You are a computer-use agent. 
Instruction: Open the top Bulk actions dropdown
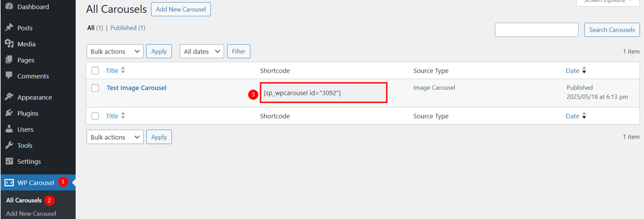(x=115, y=51)
